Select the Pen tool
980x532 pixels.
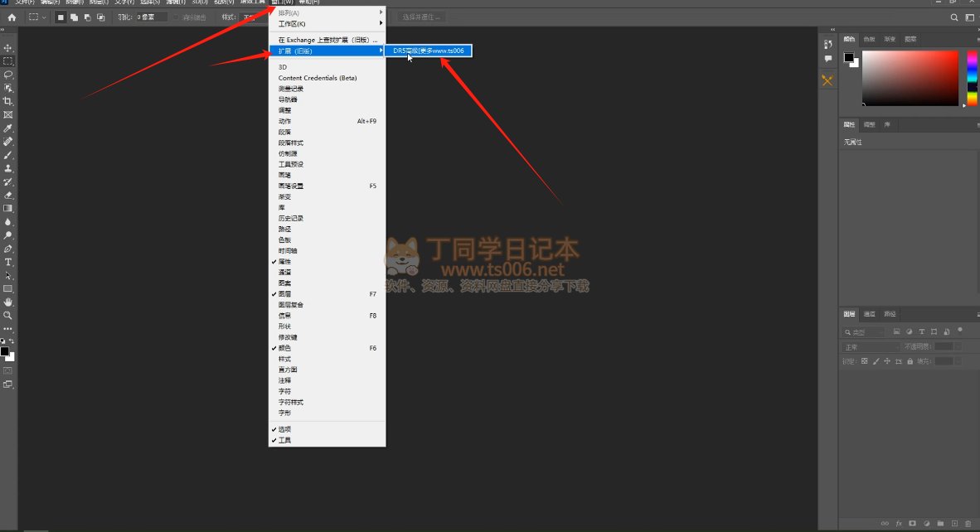(x=8, y=249)
